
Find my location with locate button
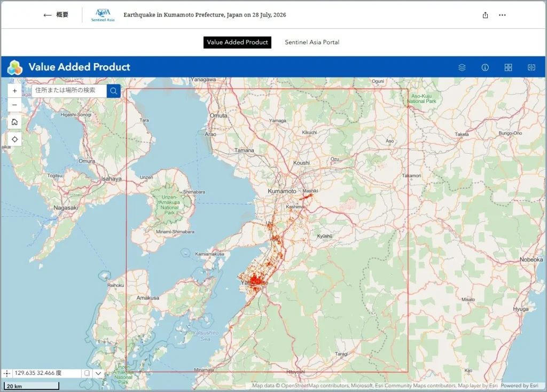click(x=14, y=139)
